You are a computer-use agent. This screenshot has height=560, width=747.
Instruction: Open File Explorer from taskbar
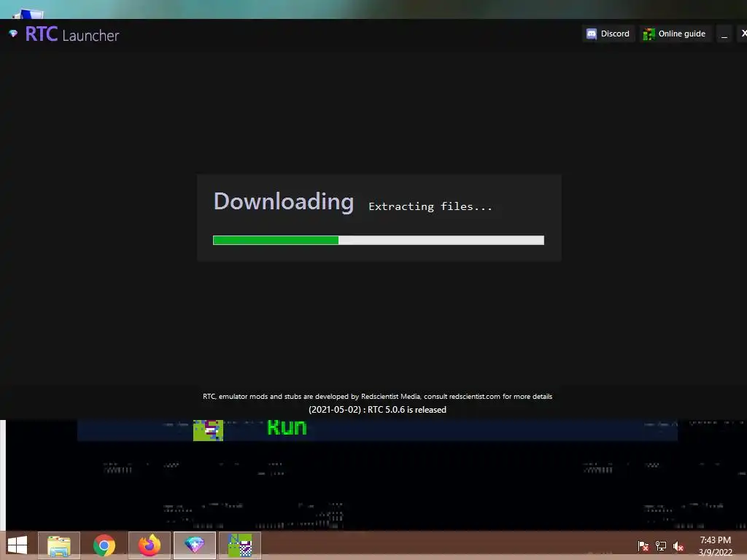(x=59, y=545)
